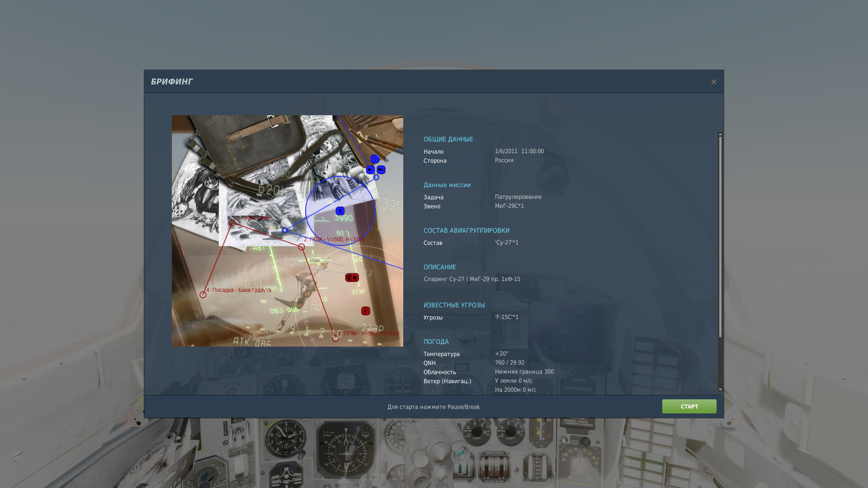Screen dimensions: 868x488
Task: Click the blue infantry unit icon inside circle
Action: click(340, 211)
